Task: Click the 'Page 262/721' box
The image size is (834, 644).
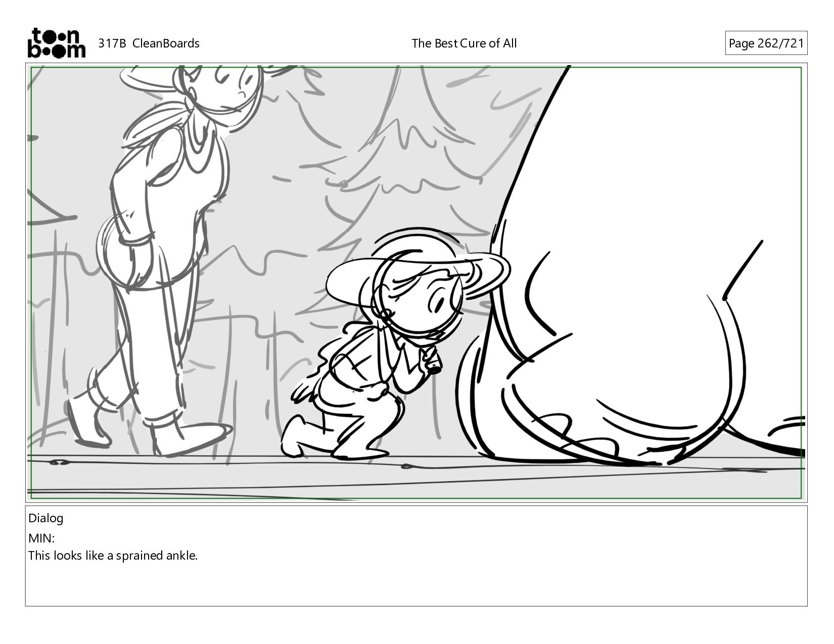Action: pos(766,43)
